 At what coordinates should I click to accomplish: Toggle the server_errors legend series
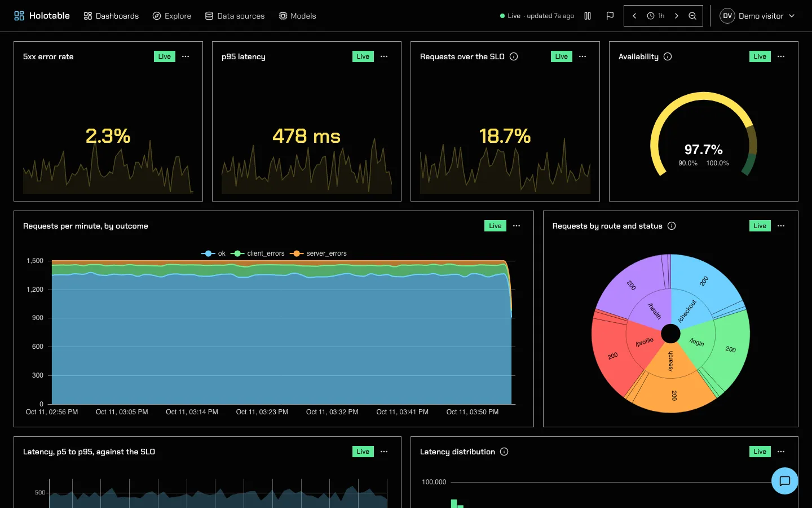tap(319, 253)
